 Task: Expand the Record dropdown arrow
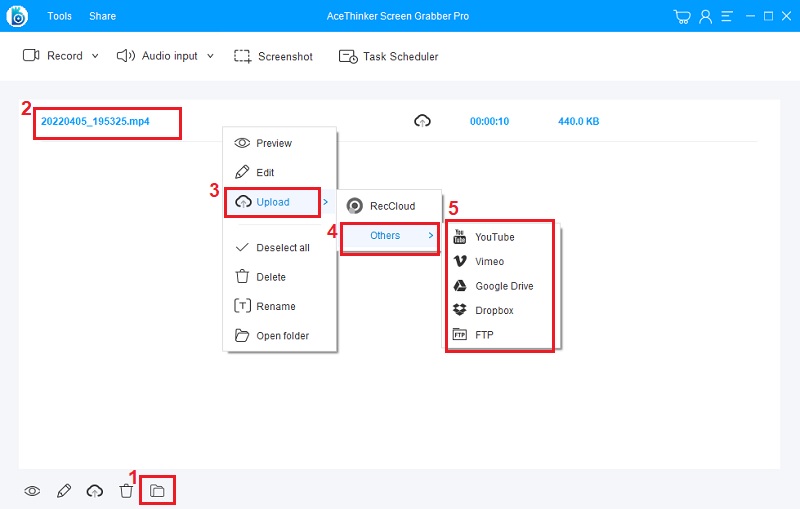click(x=95, y=56)
